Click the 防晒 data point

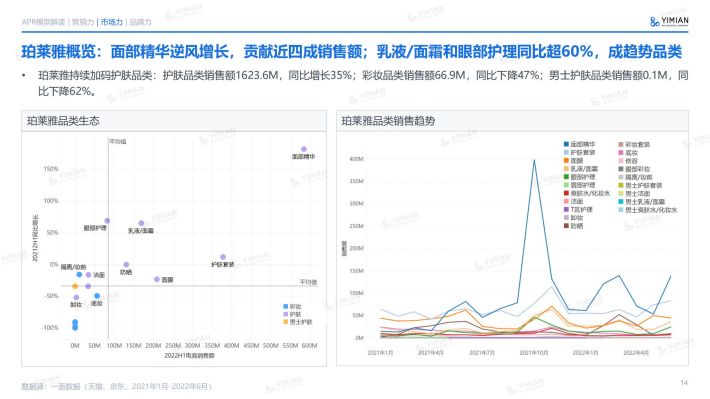tap(126, 264)
